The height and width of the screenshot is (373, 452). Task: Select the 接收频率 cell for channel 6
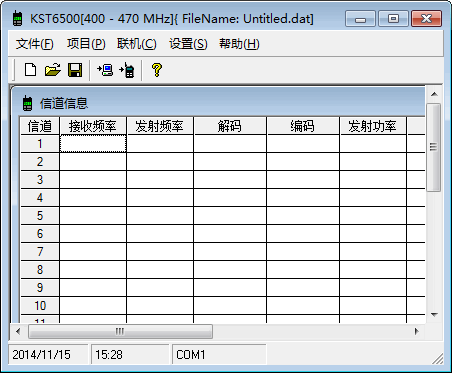(93, 234)
